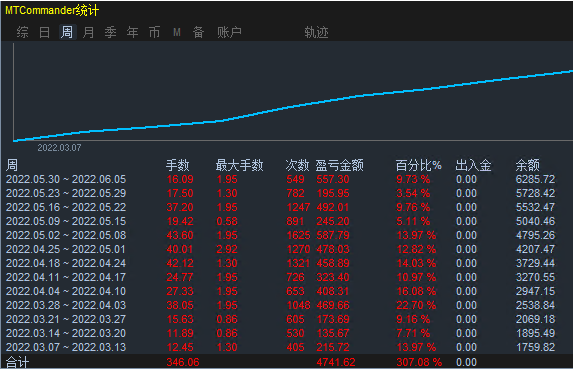
Task: Click profit amount 557.30
Action: tap(333, 179)
